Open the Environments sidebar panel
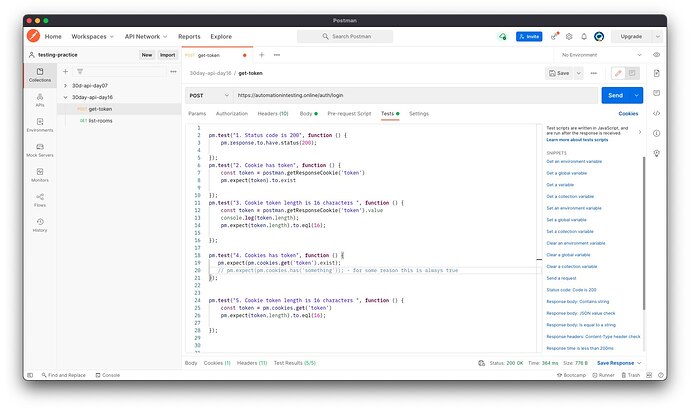690x411 pixels. click(40, 125)
